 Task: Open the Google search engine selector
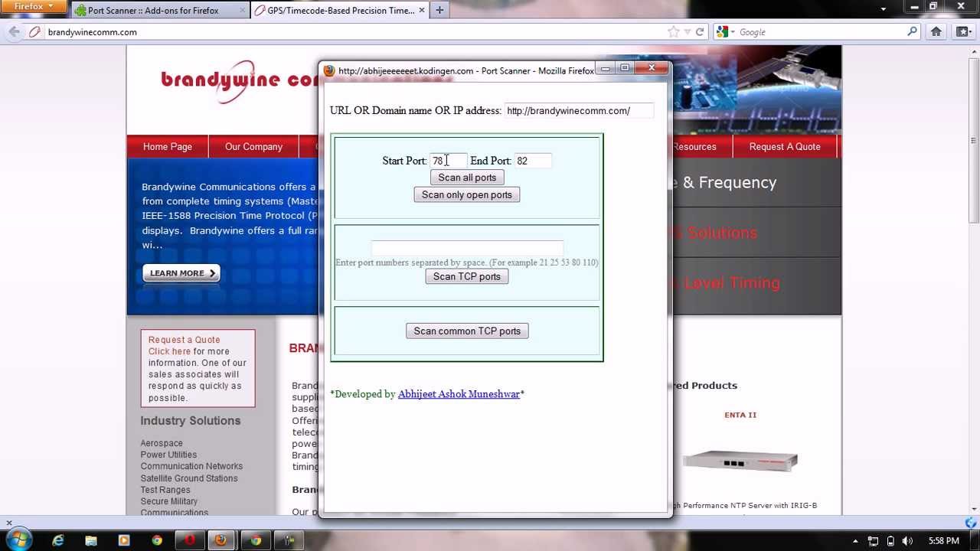pos(724,31)
